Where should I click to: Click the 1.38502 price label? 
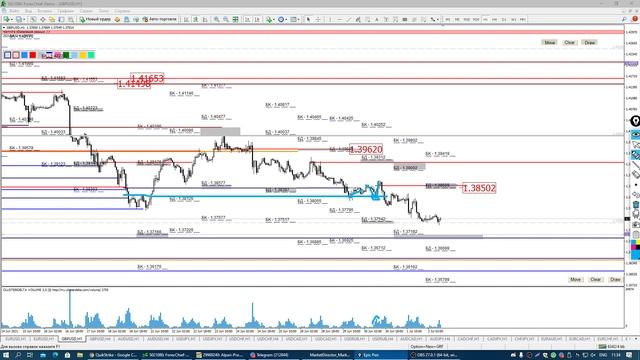click(479, 188)
